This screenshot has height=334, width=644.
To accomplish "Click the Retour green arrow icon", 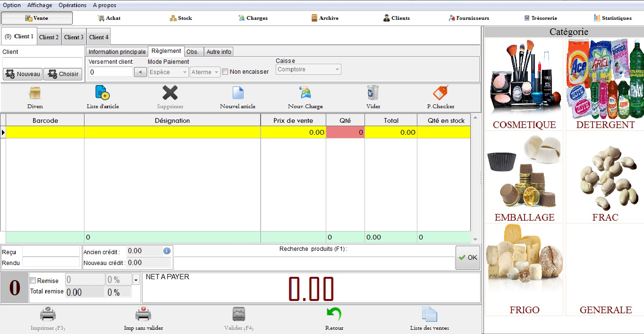I will pos(334,315).
